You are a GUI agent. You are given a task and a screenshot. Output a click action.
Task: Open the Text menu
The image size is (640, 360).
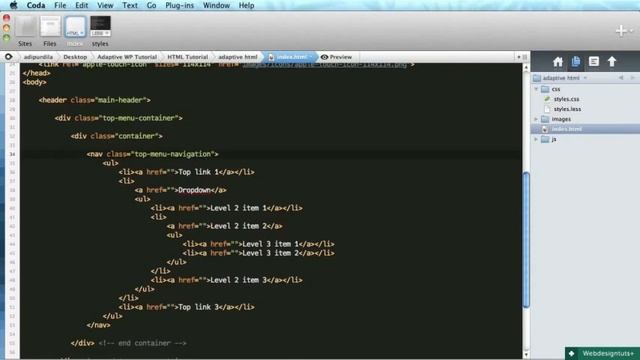tap(130, 5)
